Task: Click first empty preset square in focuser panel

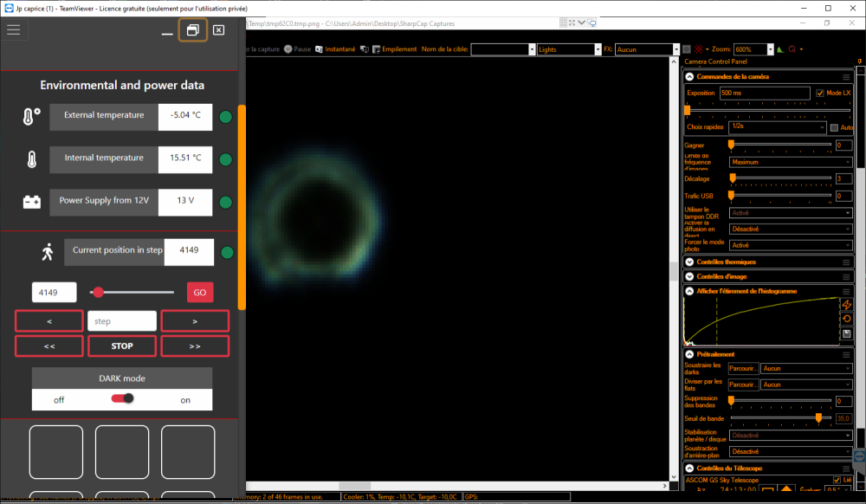Action: coord(56,452)
